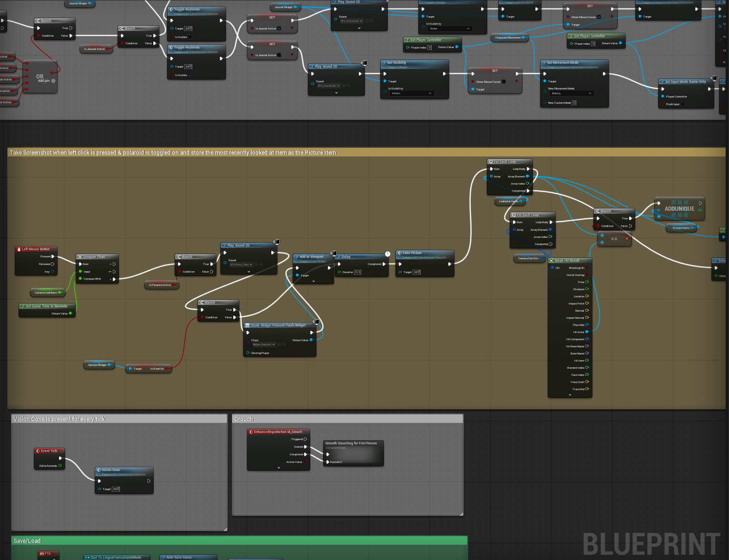Click the Event Tick node icon
The width and height of the screenshot is (729, 560).
tap(38, 451)
